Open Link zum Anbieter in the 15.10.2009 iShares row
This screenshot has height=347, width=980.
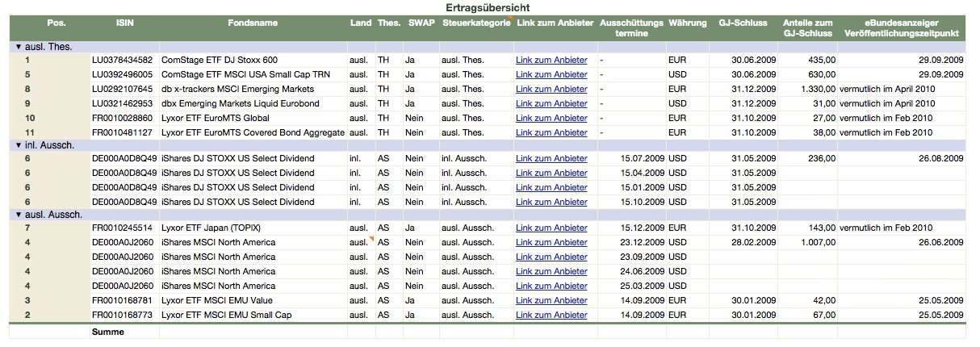click(x=551, y=202)
